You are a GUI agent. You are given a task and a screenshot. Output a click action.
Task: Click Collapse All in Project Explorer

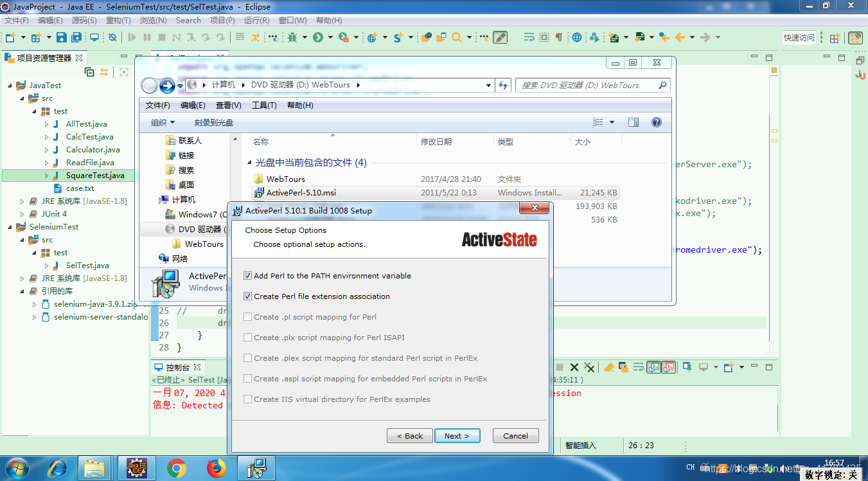click(x=89, y=72)
